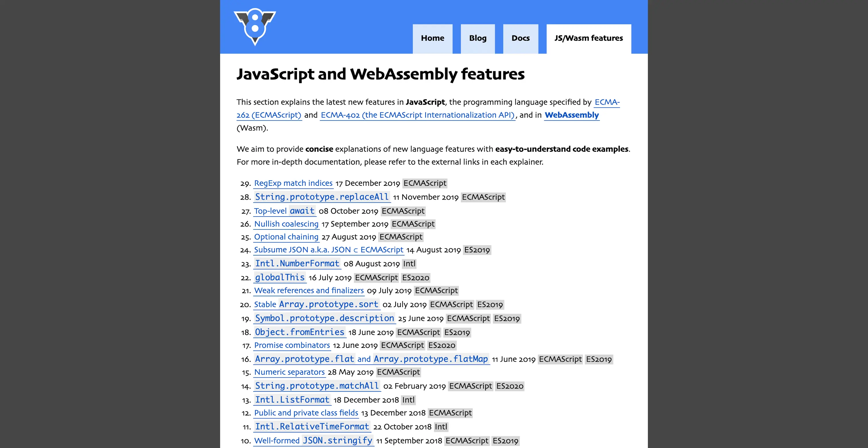Open the Intl.NumberFormat feature link
Screen dimensions: 868x448
[297, 264]
